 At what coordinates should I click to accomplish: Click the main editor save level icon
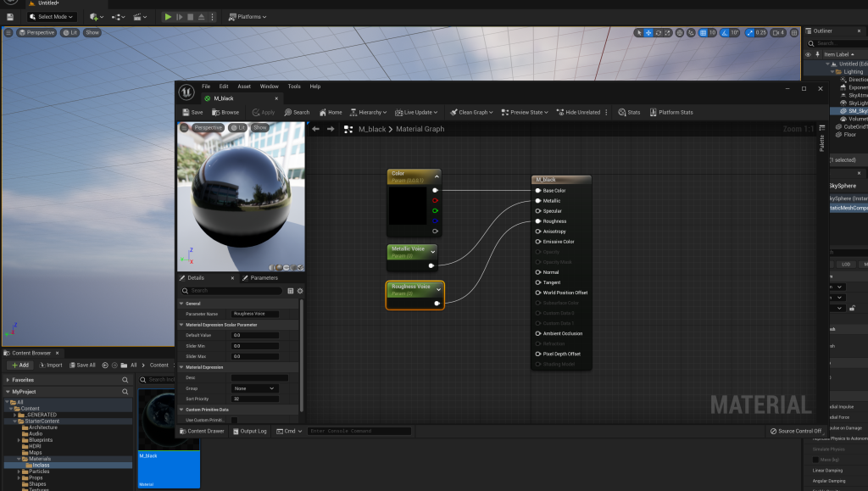click(10, 17)
